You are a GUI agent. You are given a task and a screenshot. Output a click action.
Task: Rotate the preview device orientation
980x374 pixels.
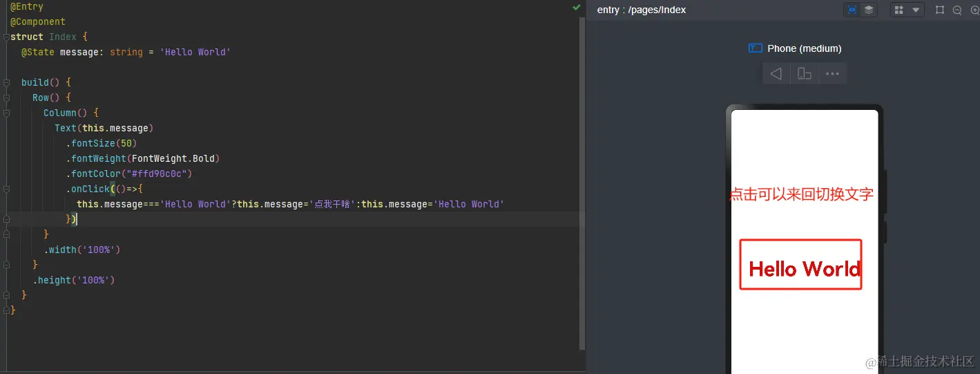point(805,73)
